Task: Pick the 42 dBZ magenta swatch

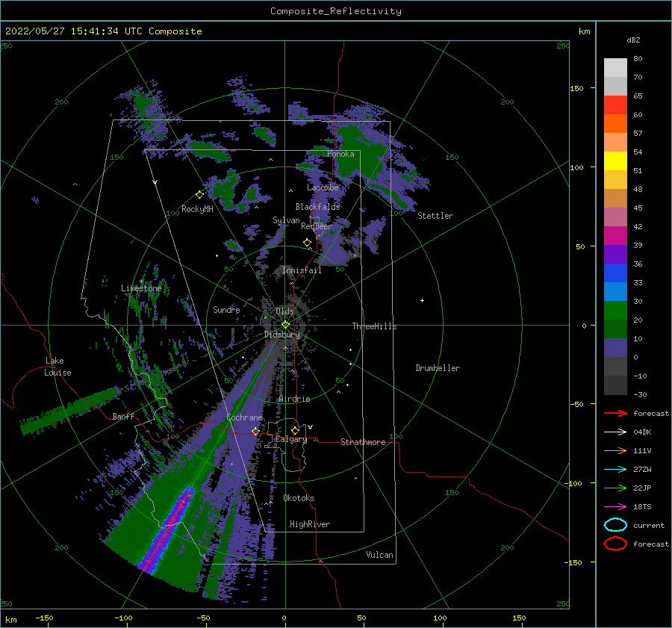Action: (x=615, y=235)
